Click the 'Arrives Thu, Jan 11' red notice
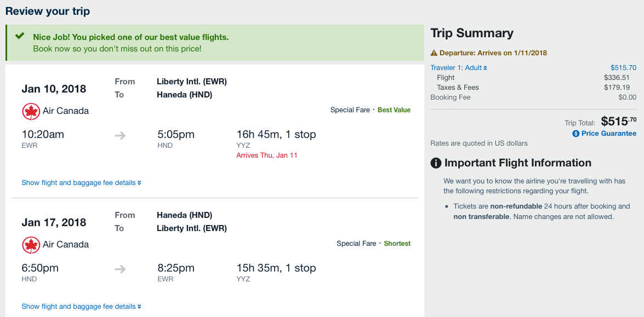Viewport: 644px width, 317px height. pyautogui.click(x=267, y=155)
